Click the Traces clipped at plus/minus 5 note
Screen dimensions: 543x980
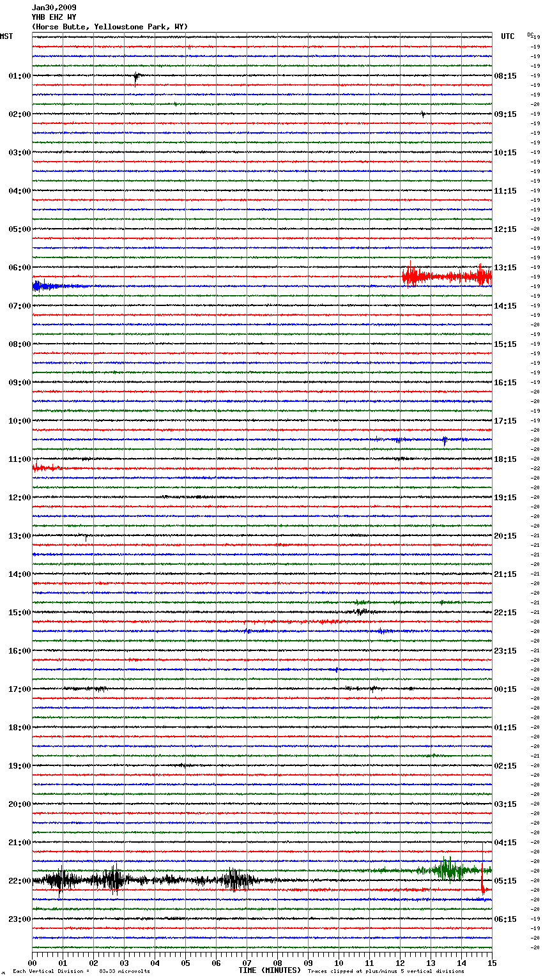(x=386, y=971)
